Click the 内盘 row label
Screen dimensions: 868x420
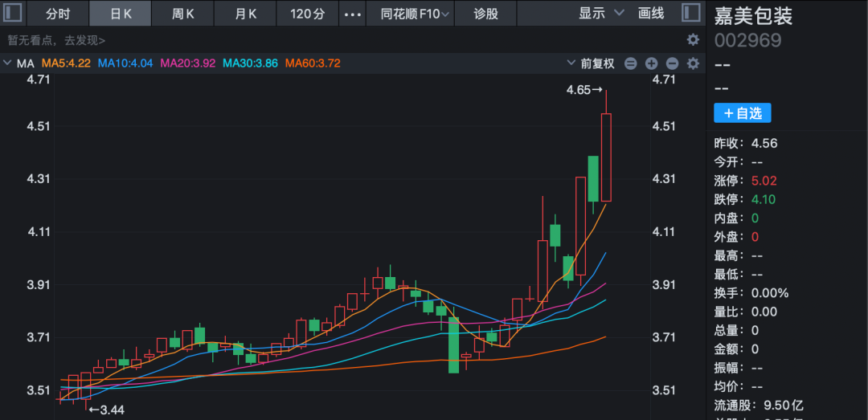point(730,218)
